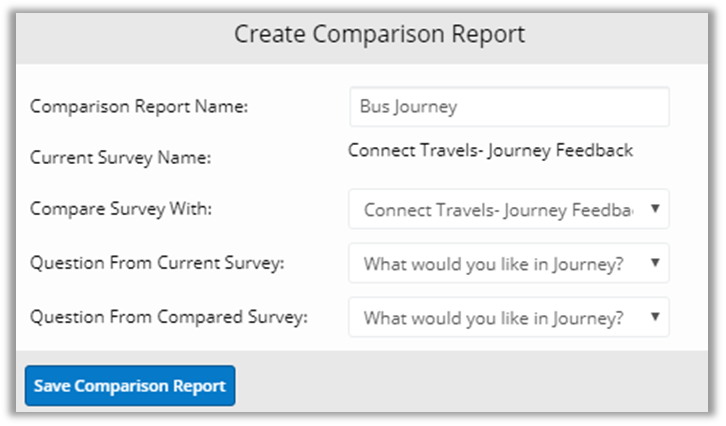
Task: Click the "Question From Current Survey:" label
Action: point(157,264)
